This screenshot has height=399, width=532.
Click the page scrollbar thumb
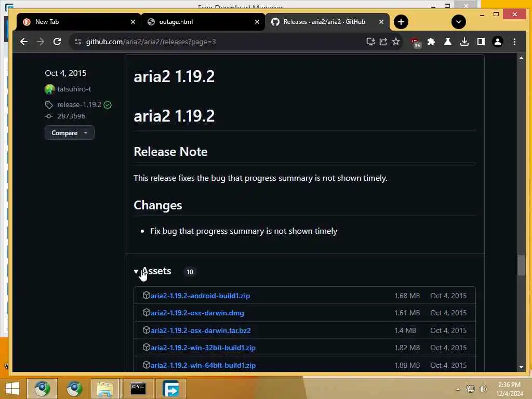point(521,264)
